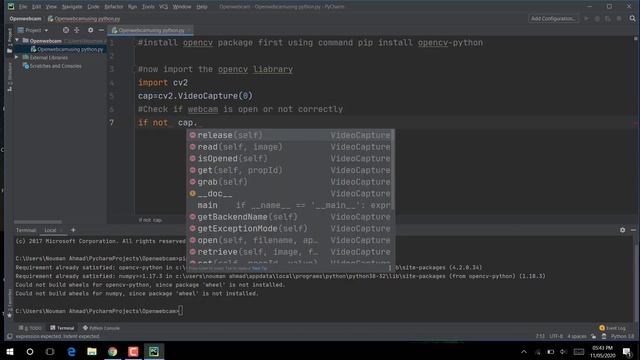
Task: Open the Event Log from status bar
Action: click(x=612, y=328)
